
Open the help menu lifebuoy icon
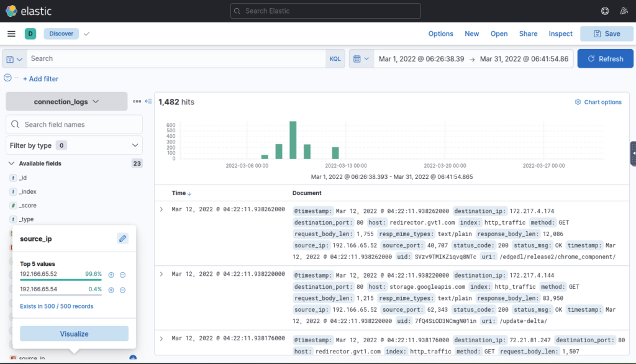(605, 11)
